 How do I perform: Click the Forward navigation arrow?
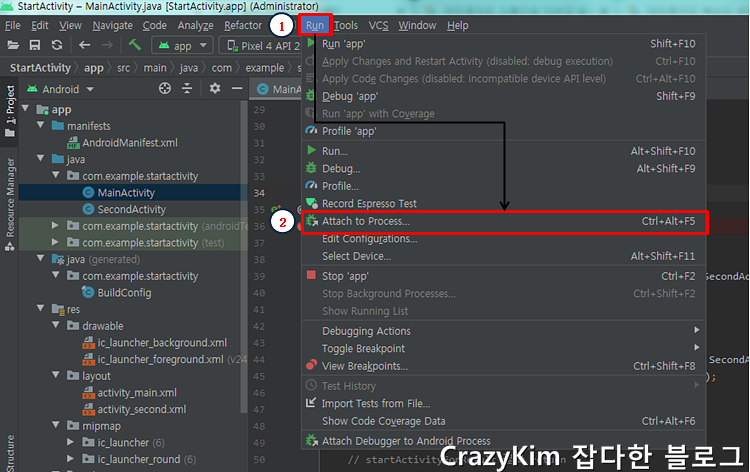point(107,45)
